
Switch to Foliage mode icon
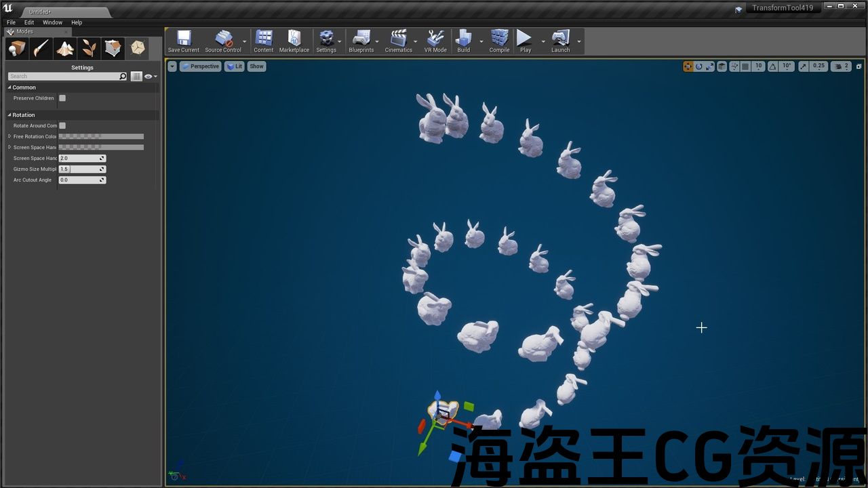click(x=89, y=48)
